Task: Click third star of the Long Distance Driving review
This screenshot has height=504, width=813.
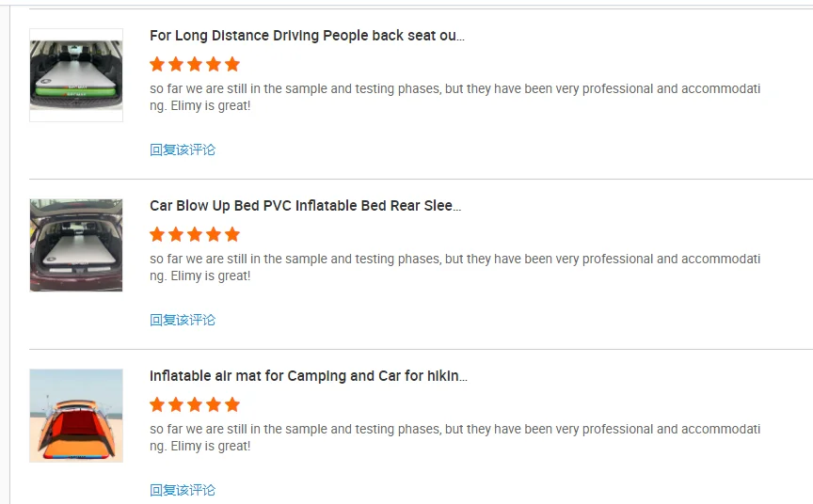Action: pos(195,64)
